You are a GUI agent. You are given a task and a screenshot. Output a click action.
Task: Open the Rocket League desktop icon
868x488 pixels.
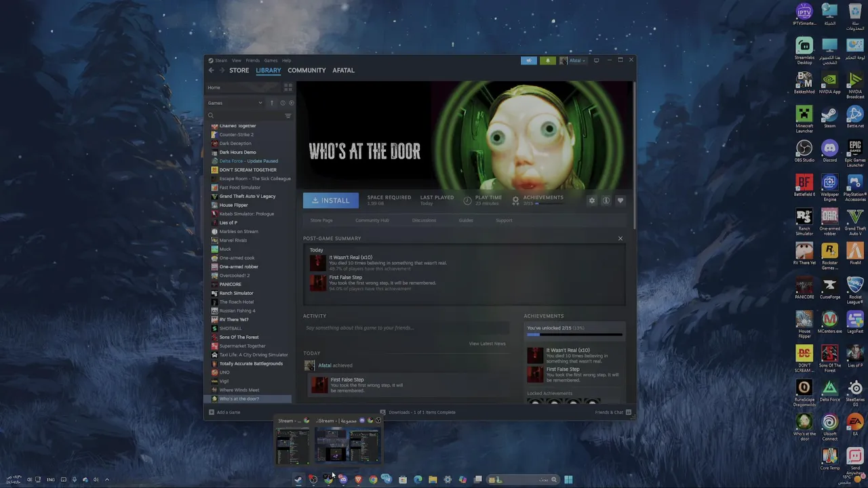coord(855,289)
